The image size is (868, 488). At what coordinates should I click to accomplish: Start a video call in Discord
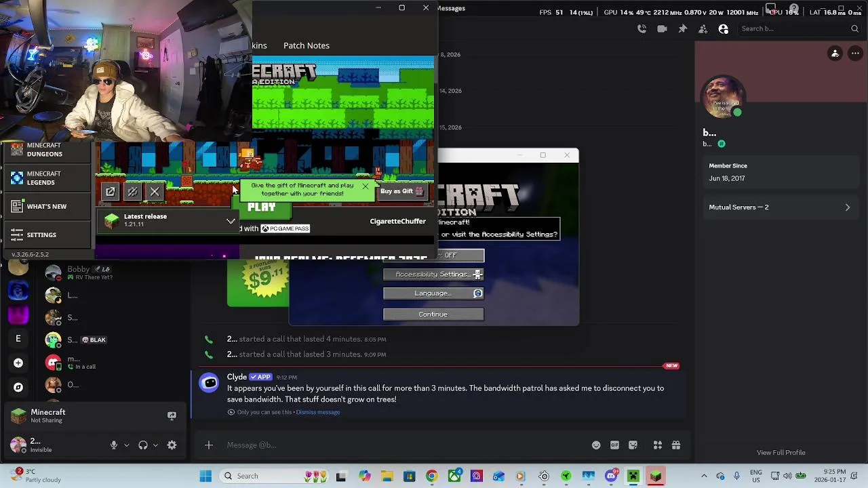click(x=662, y=28)
